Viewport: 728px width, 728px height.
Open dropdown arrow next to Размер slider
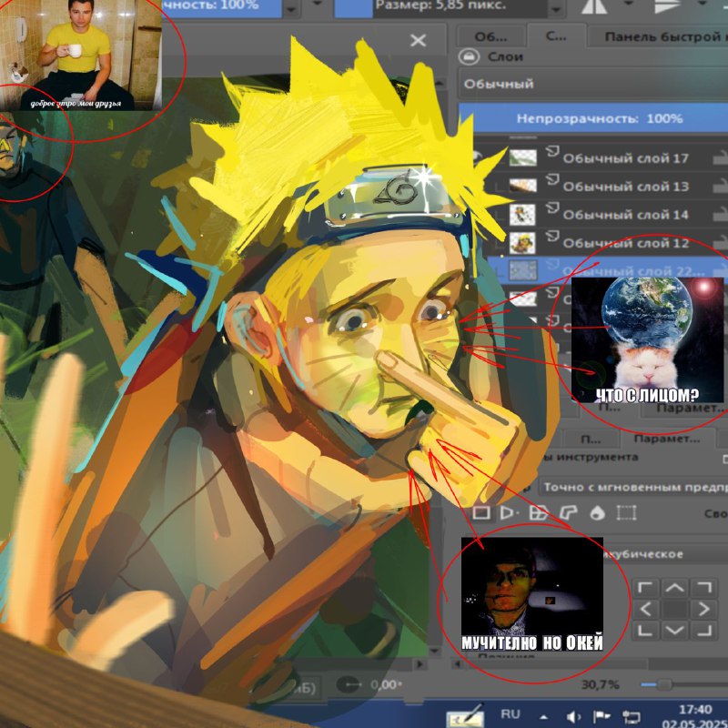click(556, 9)
